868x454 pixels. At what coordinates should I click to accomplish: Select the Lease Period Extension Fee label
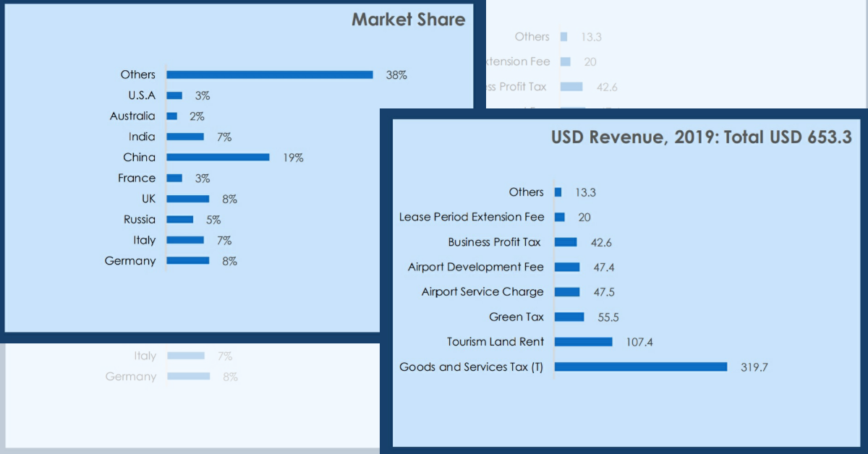click(x=472, y=217)
